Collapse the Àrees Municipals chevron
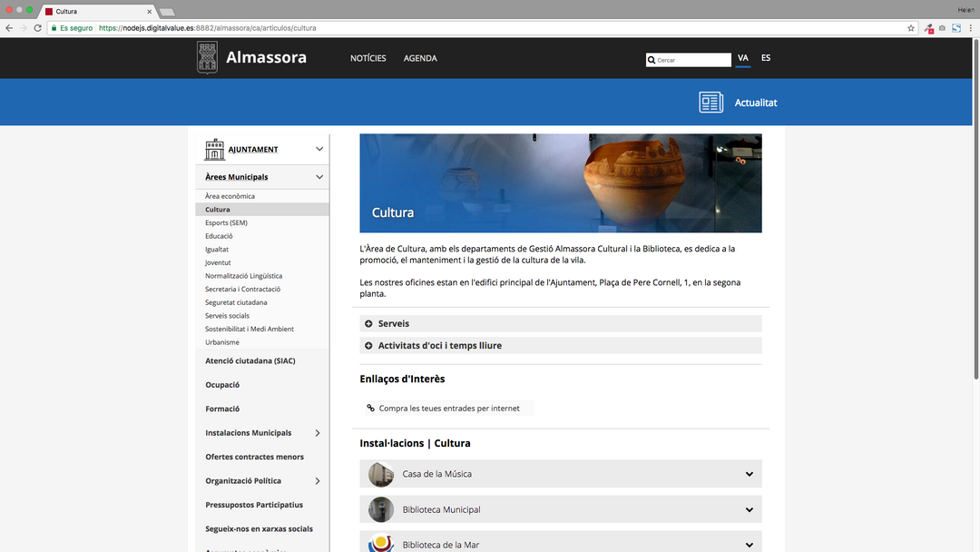The image size is (980, 552). coord(319,177)
